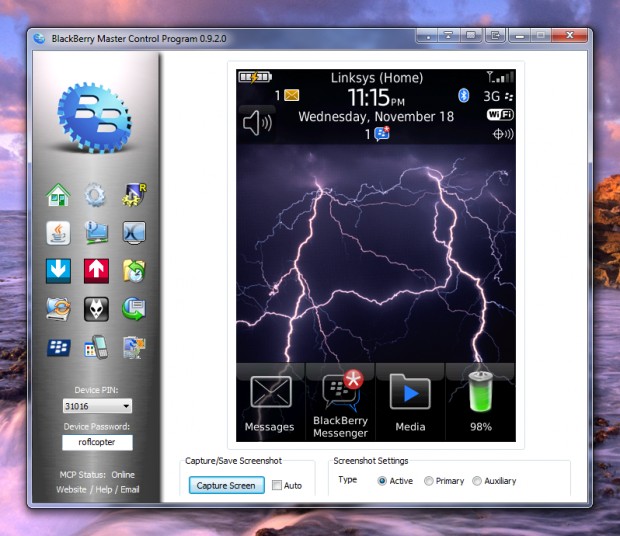Tap the Linksys (Home) network label
Viewport: 620px width, 536px height.
click(377, 77)
